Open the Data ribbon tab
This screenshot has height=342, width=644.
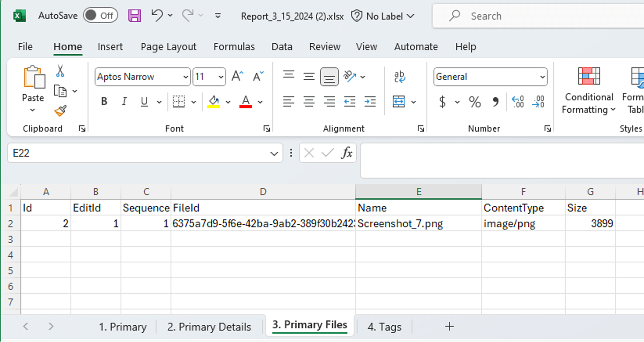coord(282,47)
